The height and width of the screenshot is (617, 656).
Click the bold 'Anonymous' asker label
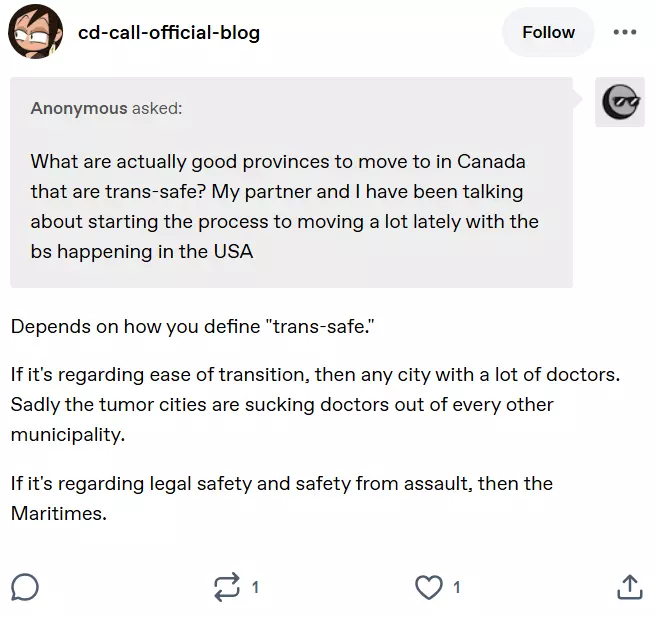[x=79, y=108]
